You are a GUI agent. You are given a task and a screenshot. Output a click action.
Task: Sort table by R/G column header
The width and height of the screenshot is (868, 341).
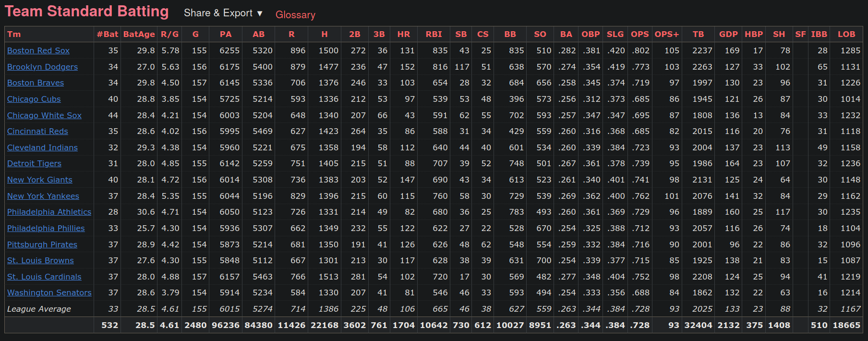pyautogui.click(x=169, y=34)
